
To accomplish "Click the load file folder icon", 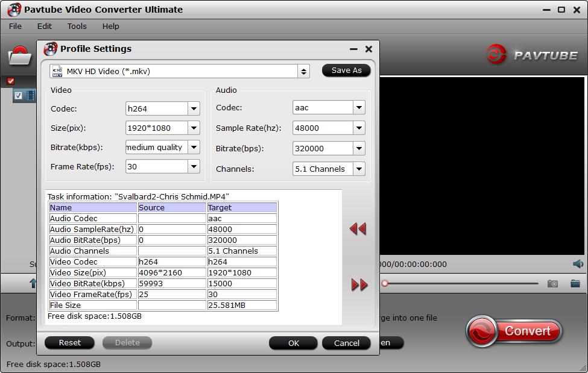I will click(19, 56).
